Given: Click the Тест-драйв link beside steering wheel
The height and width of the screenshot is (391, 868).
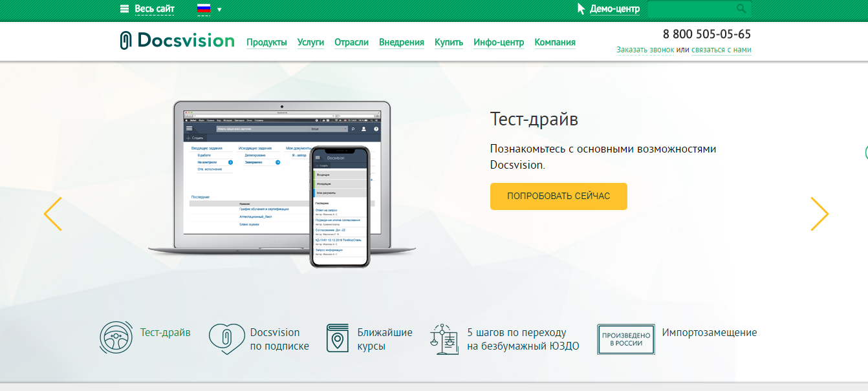Looking at the screenshot, I should (166, 333).
